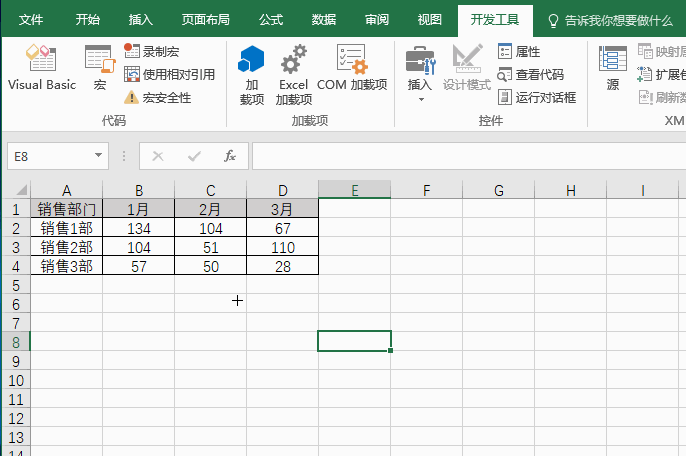This screenshot has width=686, height=456.
Task: Click 告诉我你想要做什么 search box
Action: coord(610,20)
